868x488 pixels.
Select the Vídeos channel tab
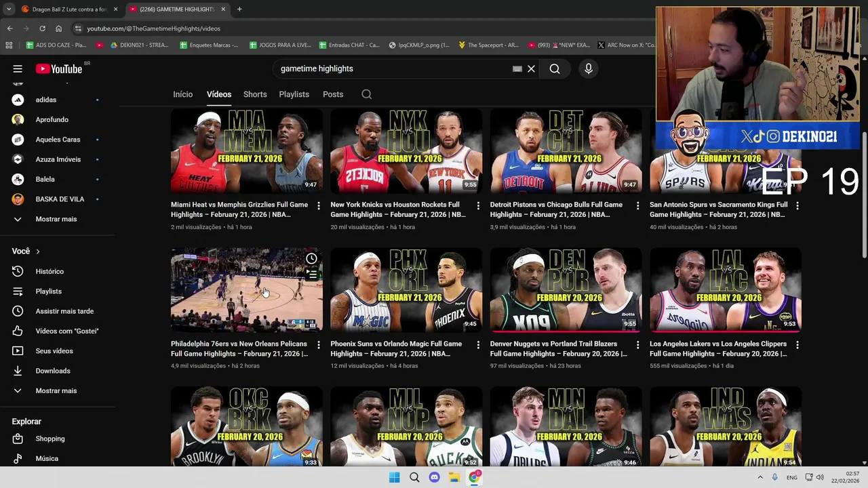point(219,94)
